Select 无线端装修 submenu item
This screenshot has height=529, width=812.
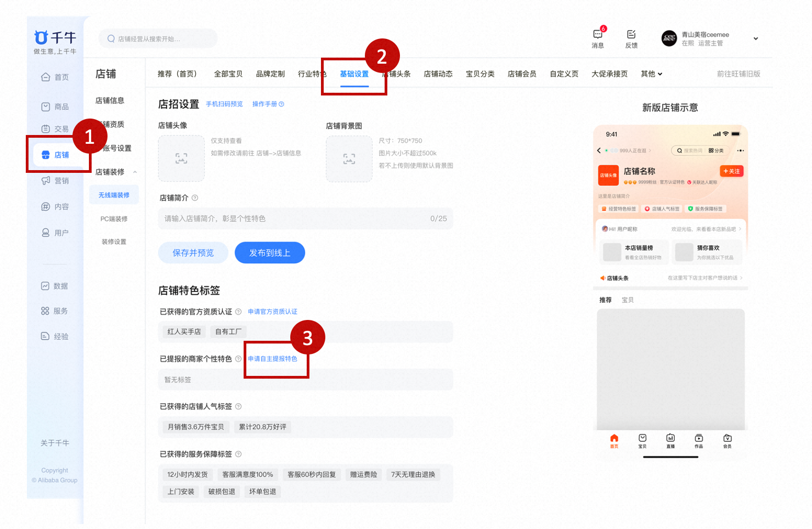click(114, 195)
